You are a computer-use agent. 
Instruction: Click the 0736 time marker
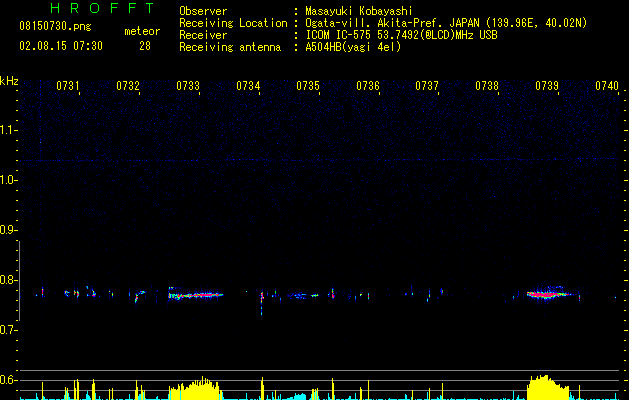pyautogui.click(x=368, y=86)
